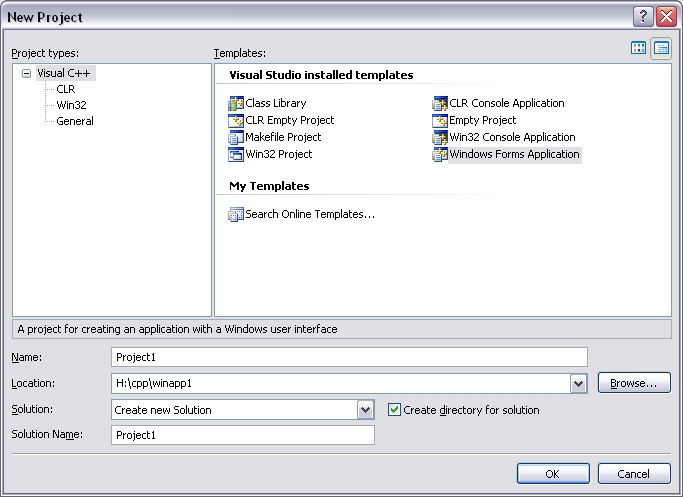Click the project Name text field

click(349, 357)
